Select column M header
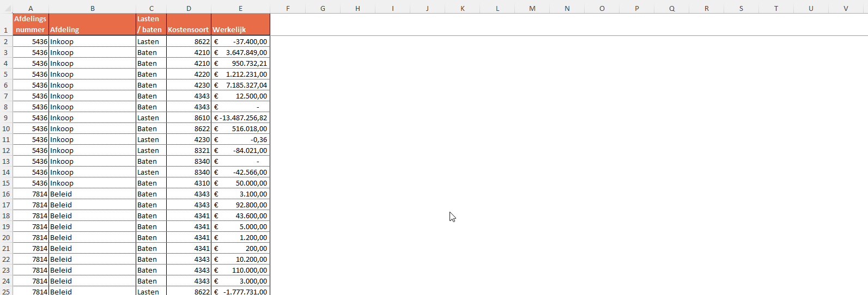This screenshot has width=868, height=295. point(532,8)
